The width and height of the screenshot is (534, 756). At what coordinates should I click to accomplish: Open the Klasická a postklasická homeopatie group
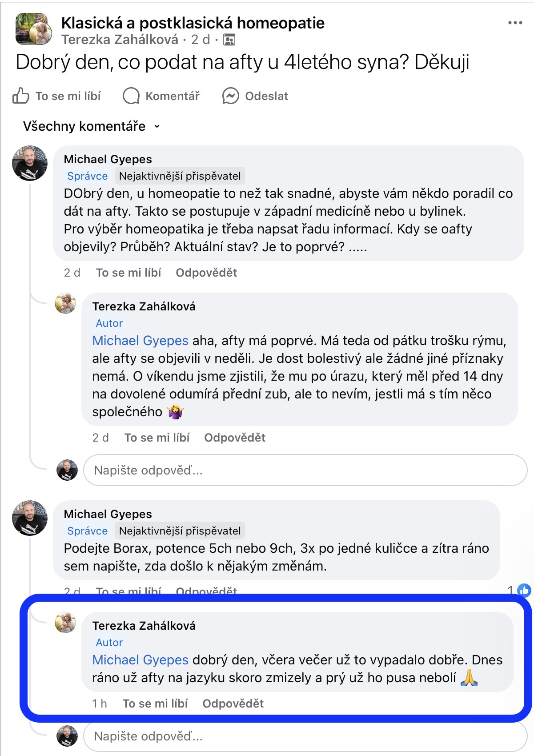pyautogui.click(x=193, y=23)
